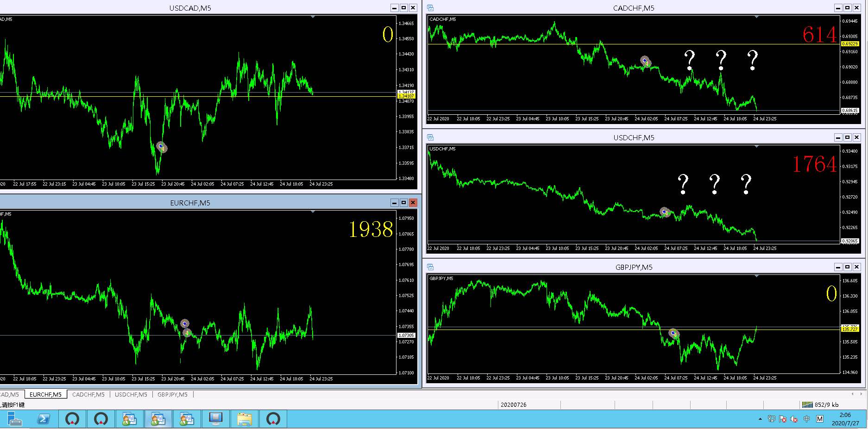Click the chart shift triangle on CADCHF chart
This screenshot has height=429, width=868.
pos(757,17)
